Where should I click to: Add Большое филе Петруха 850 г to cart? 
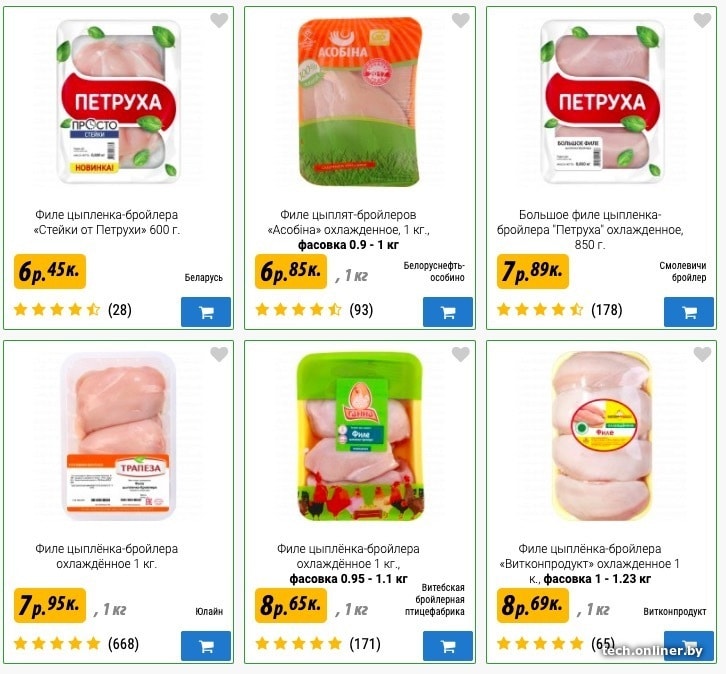(689, 312)
